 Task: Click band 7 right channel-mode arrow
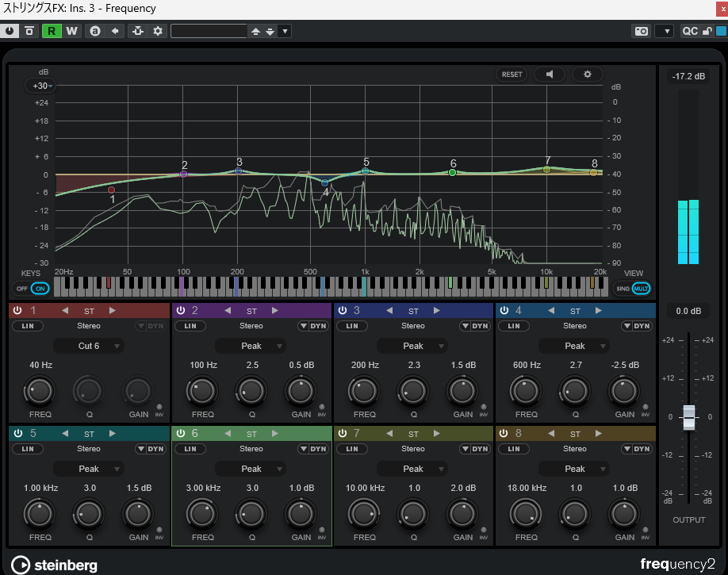(x=436, y=433)
